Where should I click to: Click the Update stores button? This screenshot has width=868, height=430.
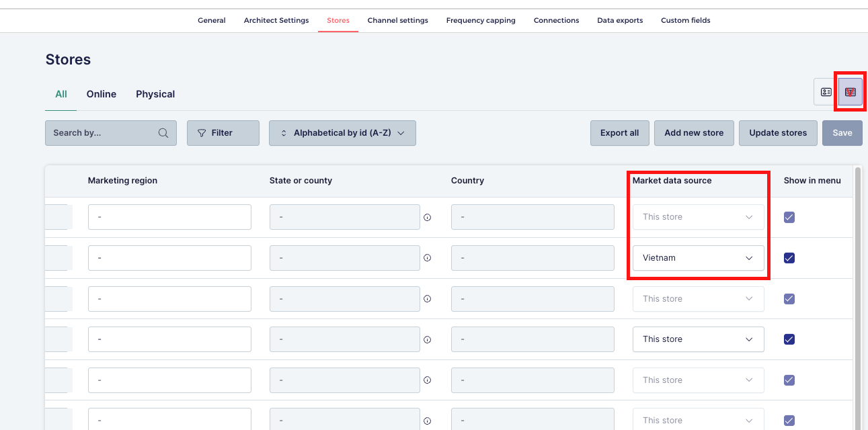[x=778, y=133]
